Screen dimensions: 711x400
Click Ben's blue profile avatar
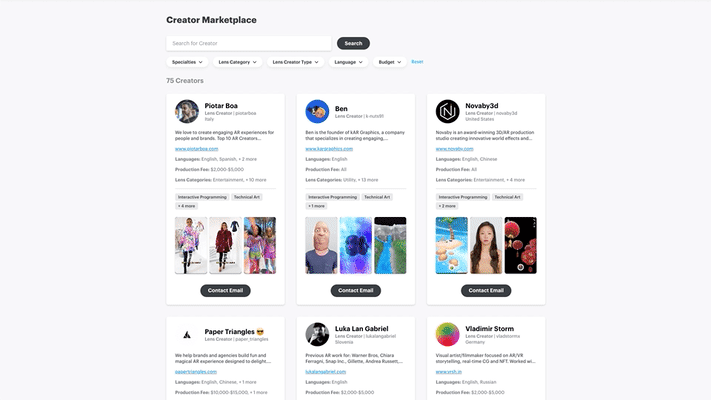[x=317, y=112]
